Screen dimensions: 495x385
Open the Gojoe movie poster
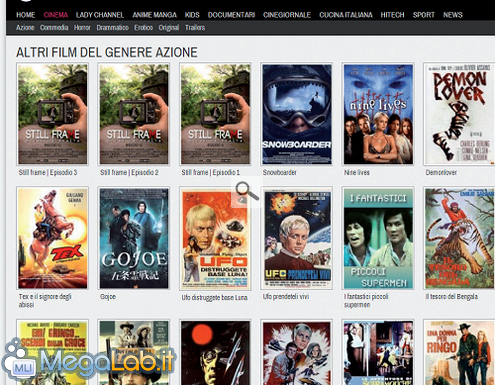(x=134, y=238)
